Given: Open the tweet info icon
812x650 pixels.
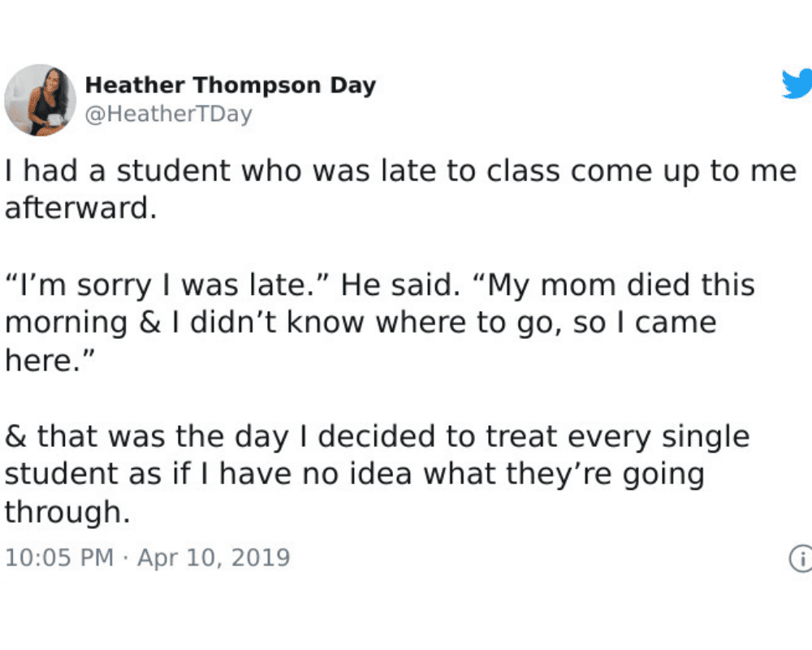Looking at the screenshot, I should (800, 558).
